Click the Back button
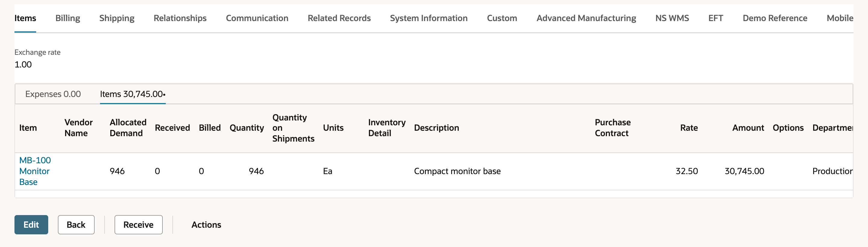This screenshot has width=868, height=247. click(x=76, y=225)
